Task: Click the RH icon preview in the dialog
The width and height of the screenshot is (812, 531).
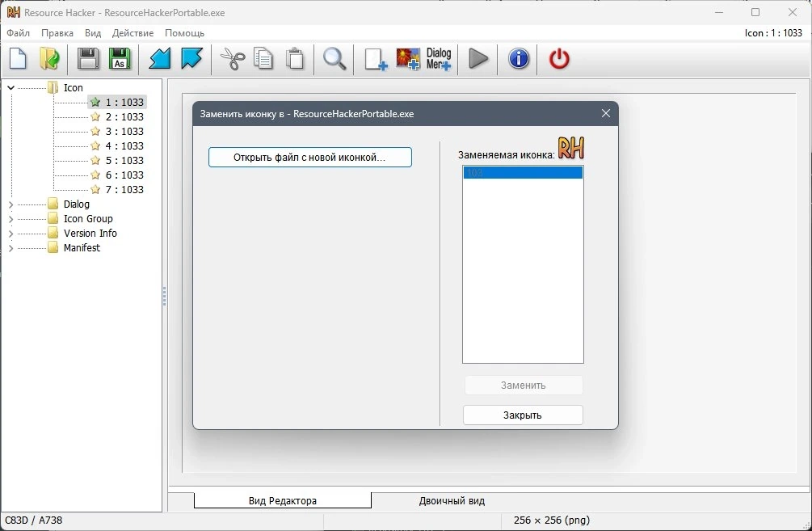Action: click(x=570, y=148)
